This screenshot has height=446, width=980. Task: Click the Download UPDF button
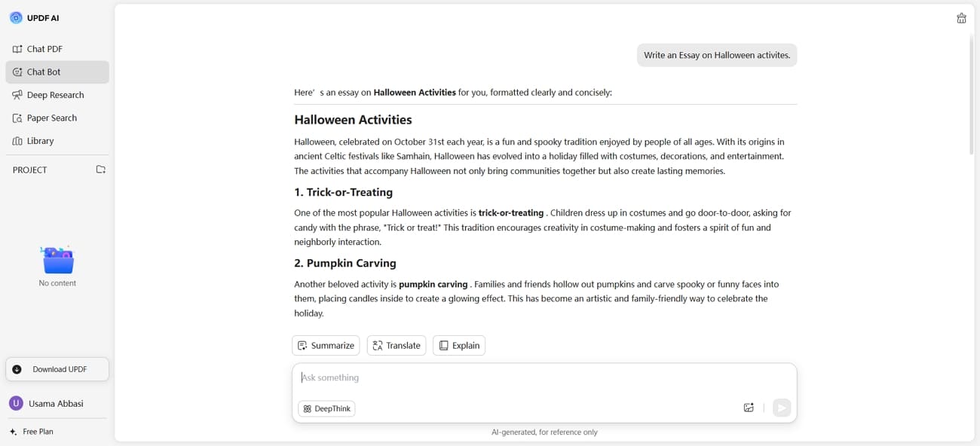(x=57, y=369)
